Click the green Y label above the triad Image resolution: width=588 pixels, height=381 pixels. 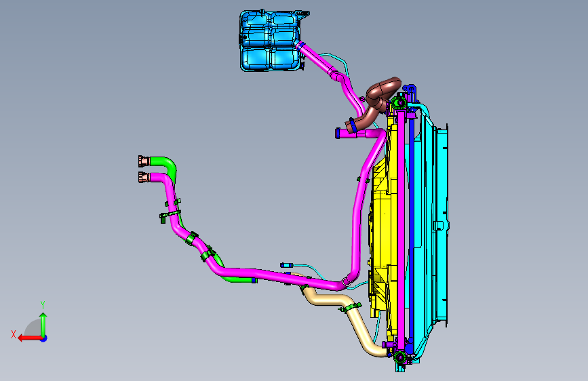point(43,304)
